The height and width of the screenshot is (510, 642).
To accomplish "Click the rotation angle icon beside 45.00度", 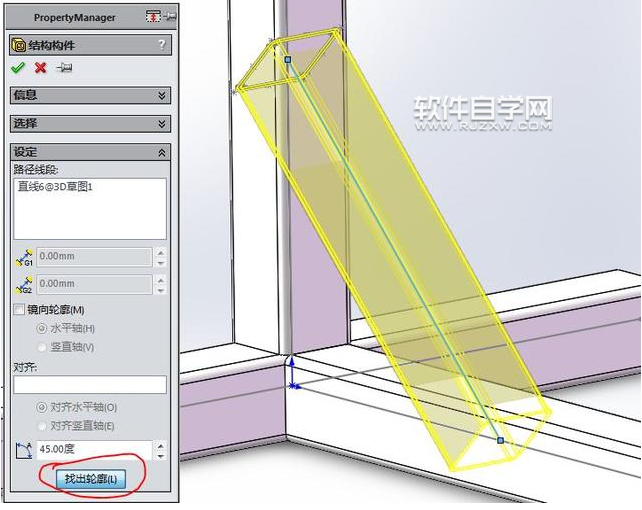I will tap(24, 450).
